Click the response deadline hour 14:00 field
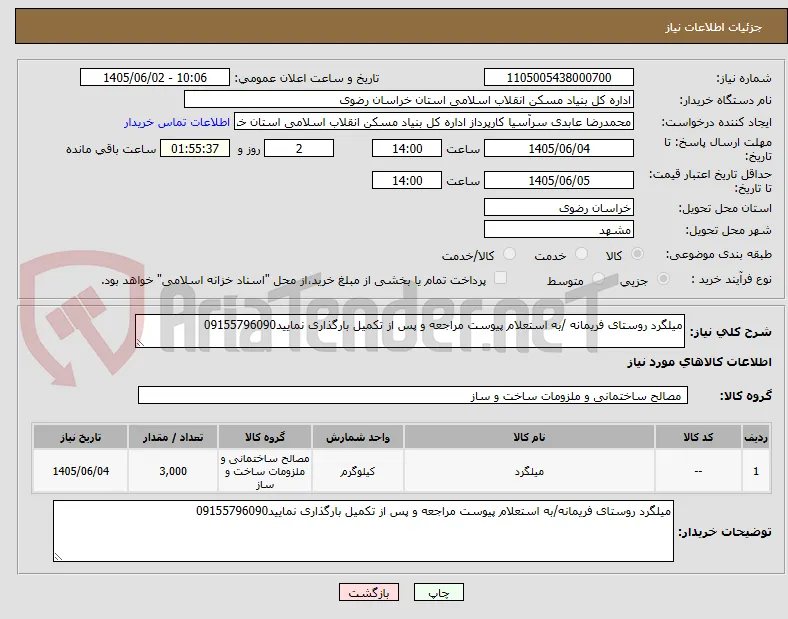The height and width of the screenshot is (619, 788). pyautogui.click(x=407, y=148)
